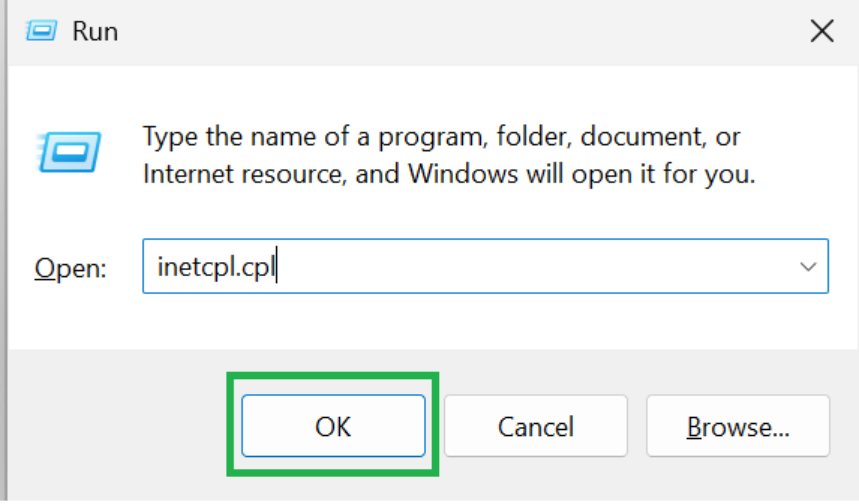The image size is (859, 504).
Task: Close the Run dialog with the X
Action: [x=822, y=31]
